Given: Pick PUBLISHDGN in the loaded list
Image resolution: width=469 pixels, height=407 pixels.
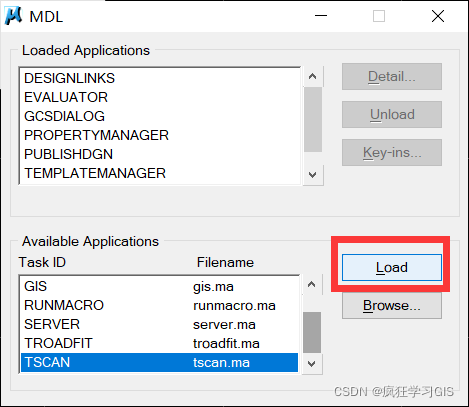Looking at the screenshot, I should coord(160,154).
